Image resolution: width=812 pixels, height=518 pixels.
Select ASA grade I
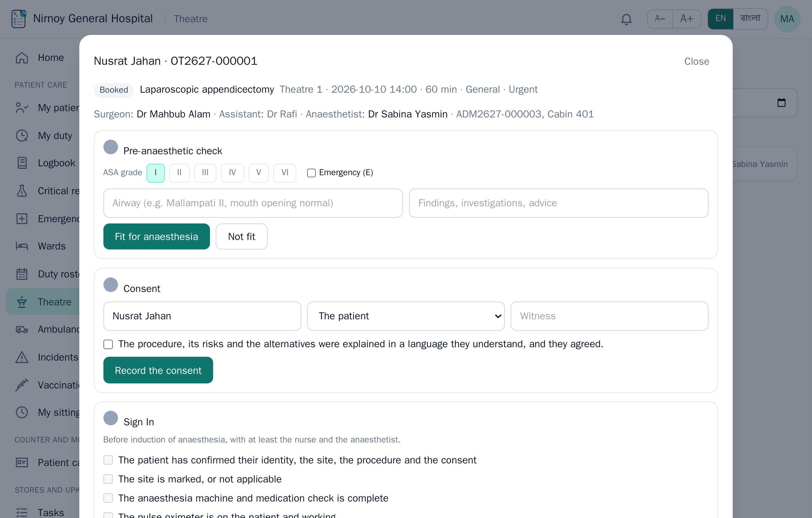click(x=156, y=173)
